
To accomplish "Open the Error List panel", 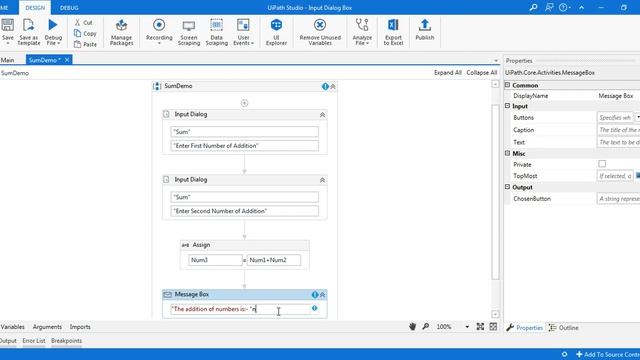I will coord(34,341).
